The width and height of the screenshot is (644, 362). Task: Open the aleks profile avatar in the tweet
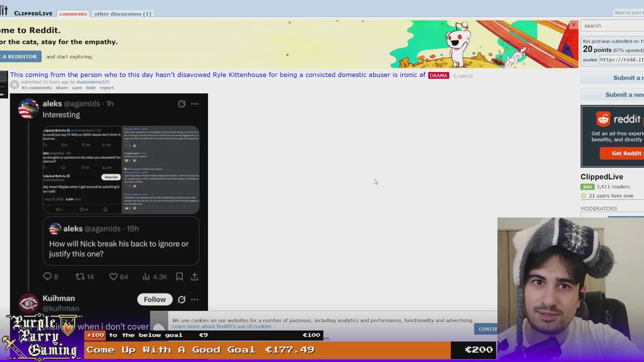(x=28, y=108)
